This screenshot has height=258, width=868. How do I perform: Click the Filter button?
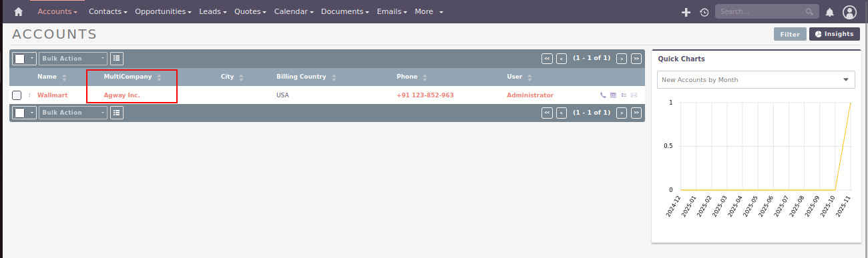click(790, 34)
